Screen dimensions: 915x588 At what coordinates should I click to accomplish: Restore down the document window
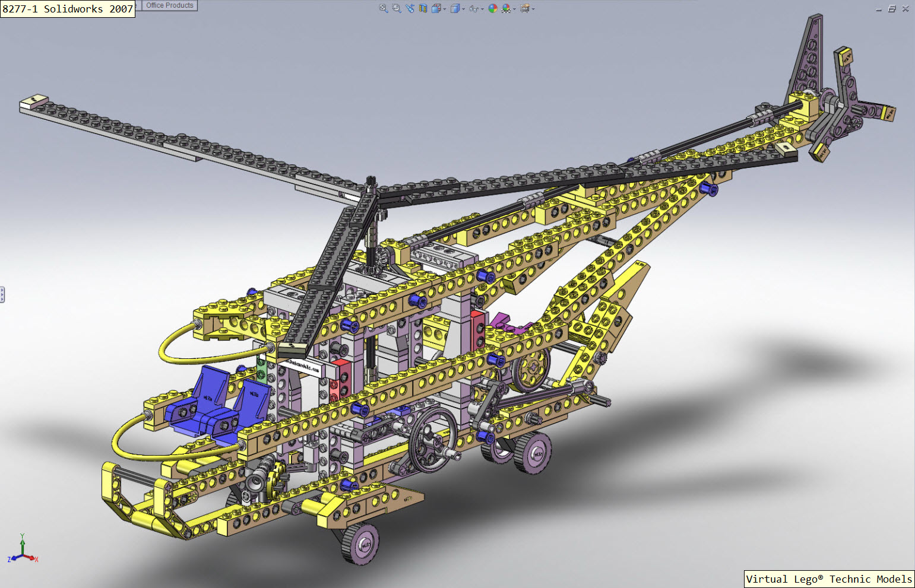(x=892, y=9)
